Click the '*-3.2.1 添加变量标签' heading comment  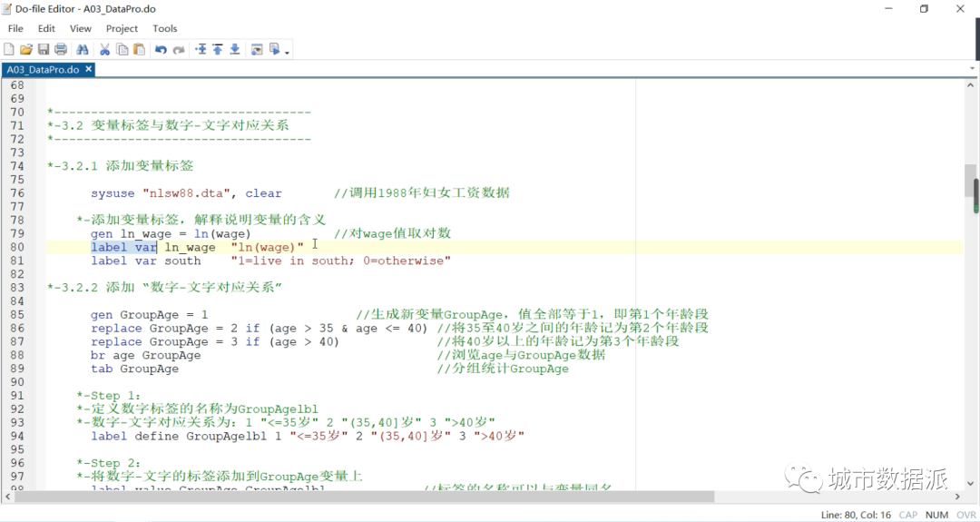pyautogui.click(x=120, y=165)
